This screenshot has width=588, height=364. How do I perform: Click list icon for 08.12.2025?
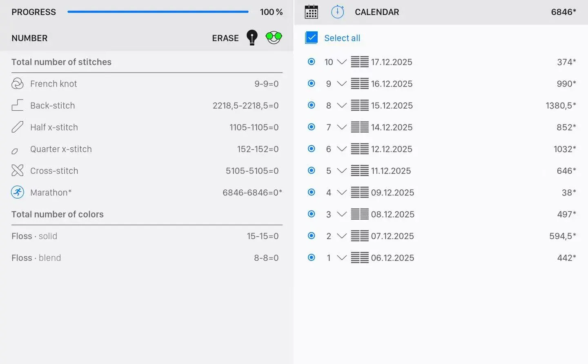[x=360, y=214]
